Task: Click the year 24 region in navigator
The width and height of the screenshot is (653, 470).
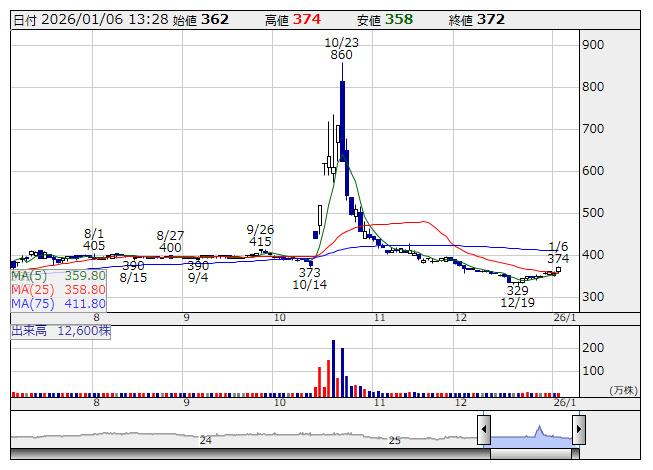Action: click(x=206, y=440)
